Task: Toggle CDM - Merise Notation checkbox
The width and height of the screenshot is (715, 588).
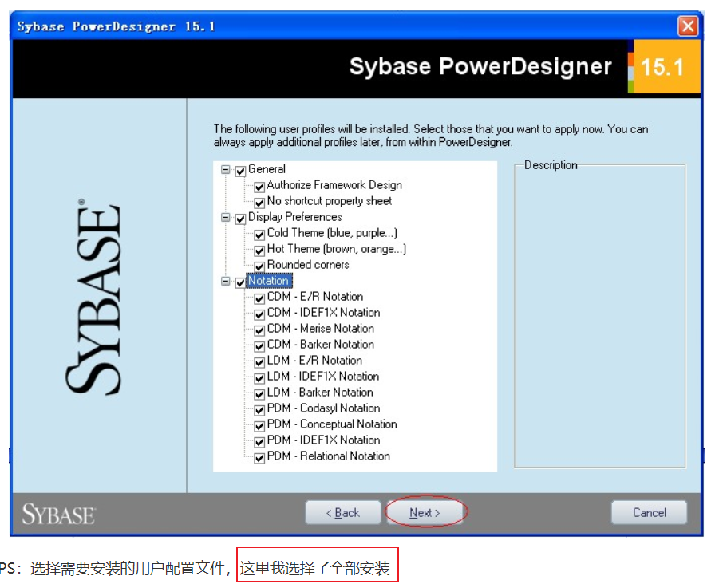Action: click(x=259, y=330)
